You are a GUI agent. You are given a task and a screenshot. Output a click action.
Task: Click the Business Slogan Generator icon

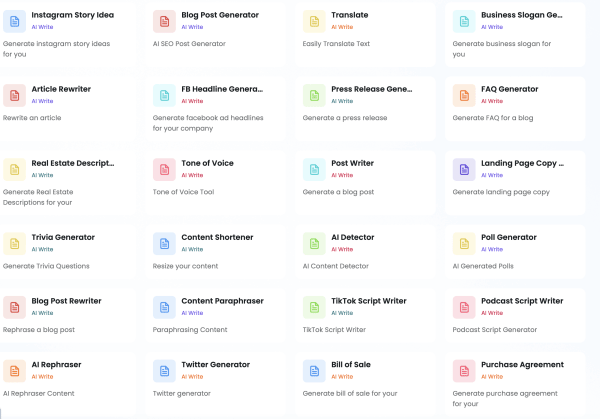click(x=464, y=21)
